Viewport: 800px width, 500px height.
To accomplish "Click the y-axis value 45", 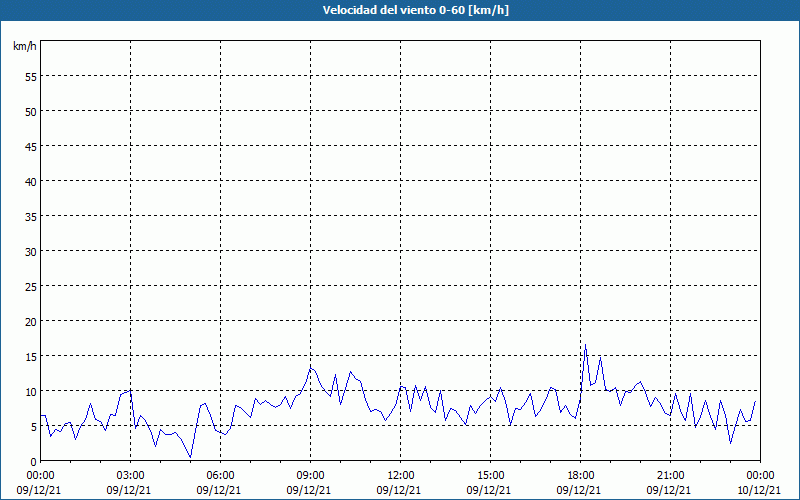I will tap(31, 146).
